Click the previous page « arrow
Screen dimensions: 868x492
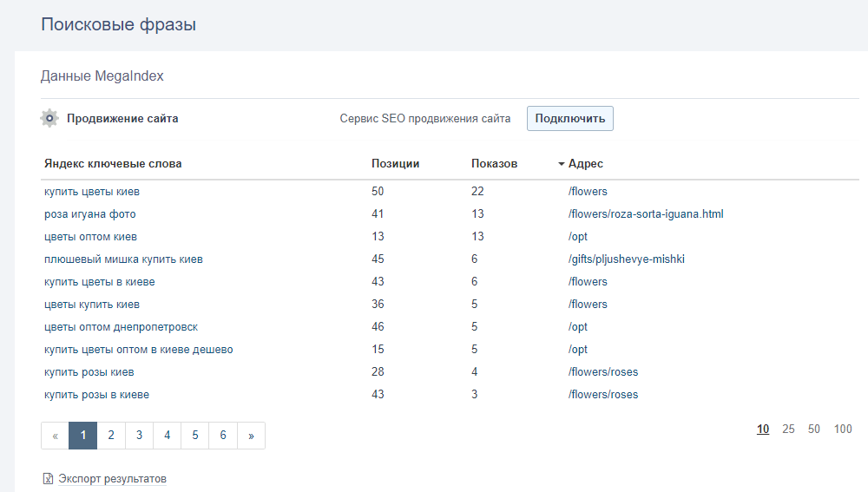pos(55,436)
